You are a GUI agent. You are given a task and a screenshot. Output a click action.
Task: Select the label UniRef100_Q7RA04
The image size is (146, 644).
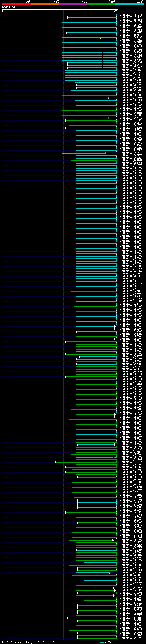click(x=131, y=500)
